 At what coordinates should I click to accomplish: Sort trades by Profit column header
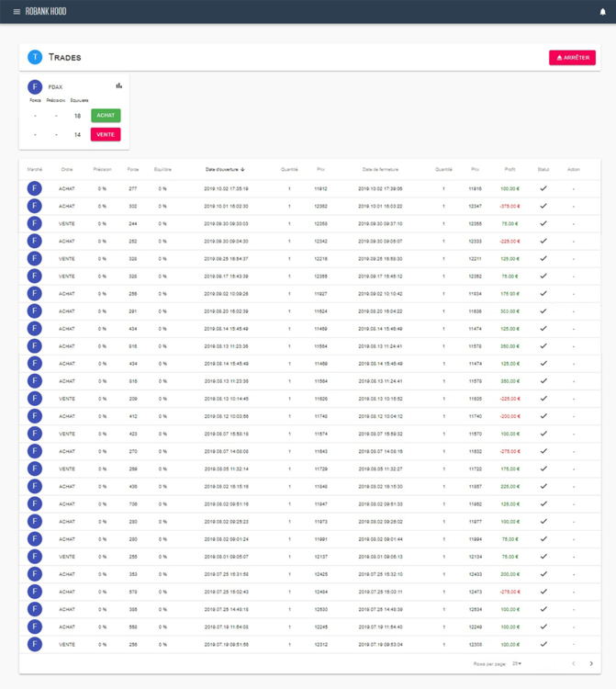[510, 169]
